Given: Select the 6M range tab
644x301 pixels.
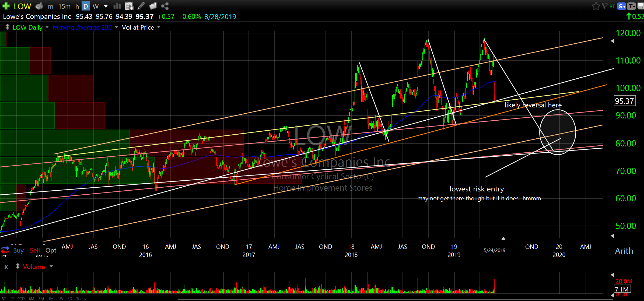Looking at the screenshot, I should [31, 298].
